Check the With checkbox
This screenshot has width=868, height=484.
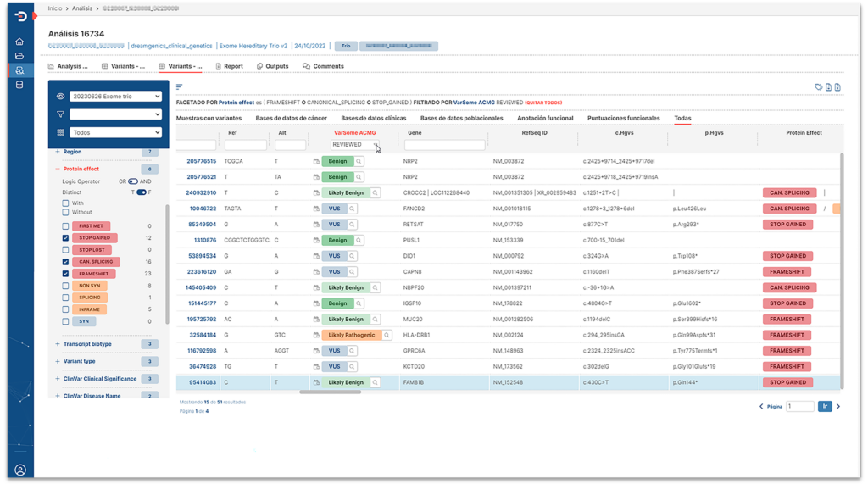click(65, 203)
